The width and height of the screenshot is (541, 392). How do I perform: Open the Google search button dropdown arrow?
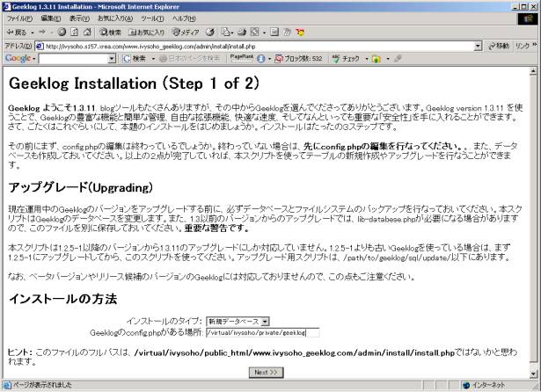(x=153, y=59)
